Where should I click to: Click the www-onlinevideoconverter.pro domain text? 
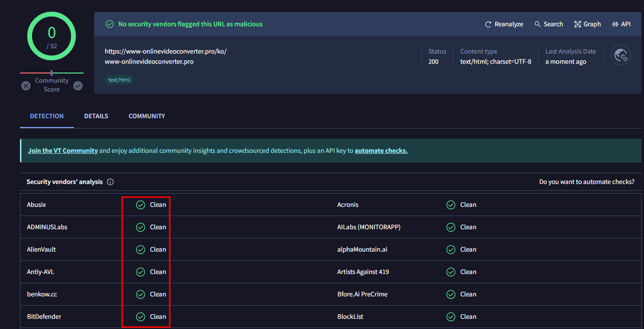pos(149,62)
